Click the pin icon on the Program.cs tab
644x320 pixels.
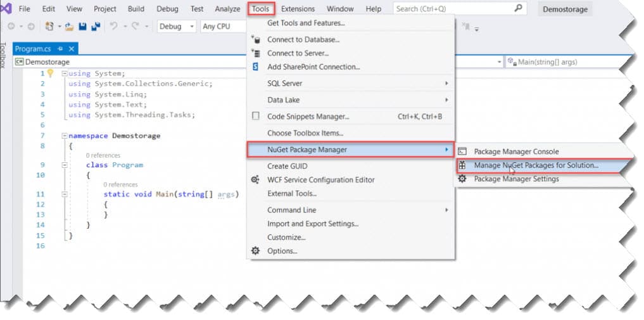click(60, 49)
